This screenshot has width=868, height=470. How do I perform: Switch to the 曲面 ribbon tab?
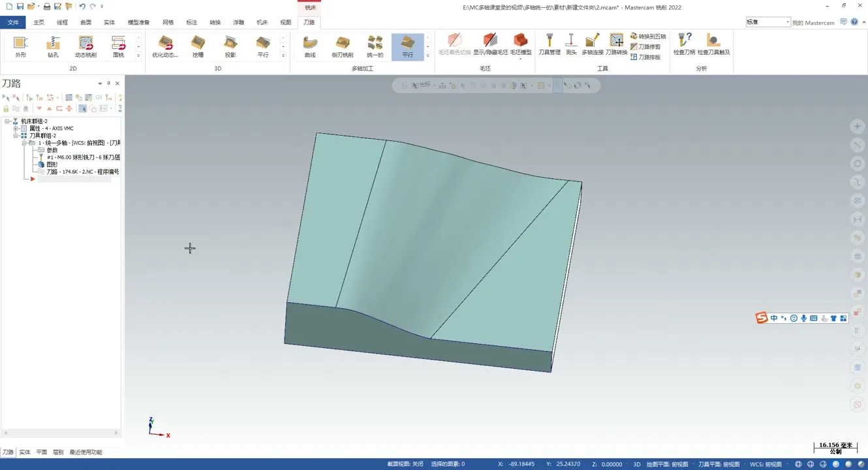pyautogui.click(x=85, y=22)
